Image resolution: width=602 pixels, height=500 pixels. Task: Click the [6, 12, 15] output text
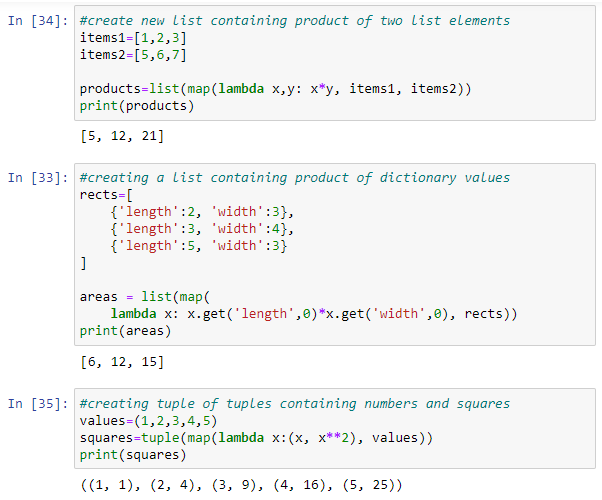point(121,361)
